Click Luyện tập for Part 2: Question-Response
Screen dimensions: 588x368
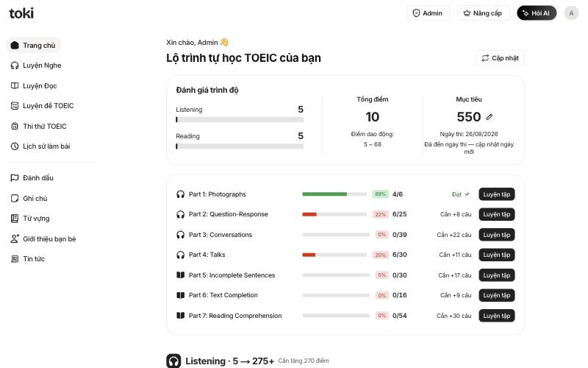pyautogui.click(x=497, y=214)
